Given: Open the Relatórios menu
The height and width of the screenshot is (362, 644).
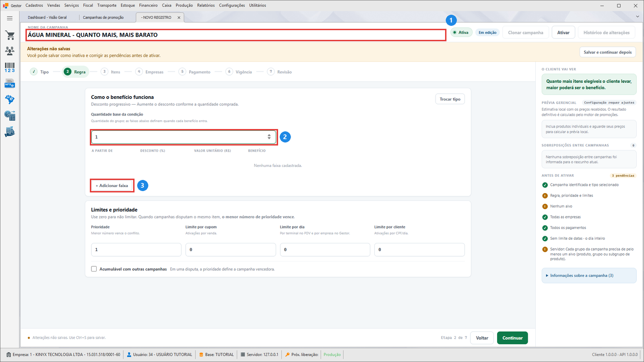Looking at the screenshot, I should pos(206,5).
